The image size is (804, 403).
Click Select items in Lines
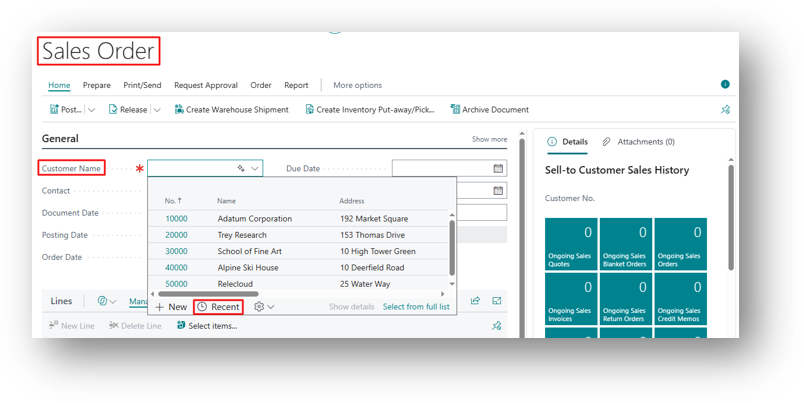click(207, 326)
